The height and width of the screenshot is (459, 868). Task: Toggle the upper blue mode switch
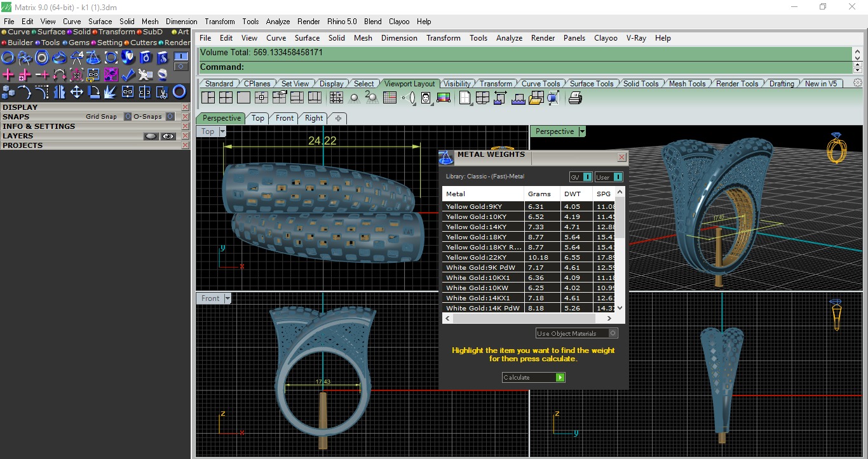(x=181, y=56)
